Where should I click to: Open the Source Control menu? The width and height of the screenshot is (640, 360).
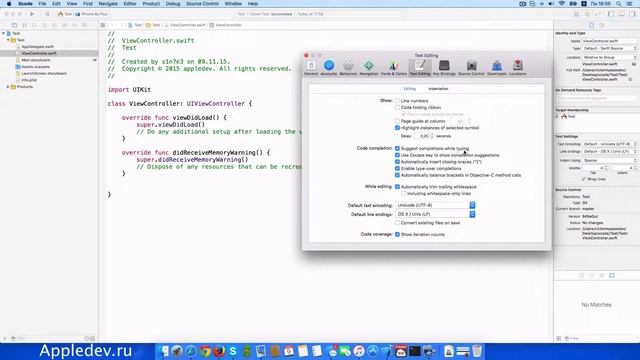tap(202, 4)
